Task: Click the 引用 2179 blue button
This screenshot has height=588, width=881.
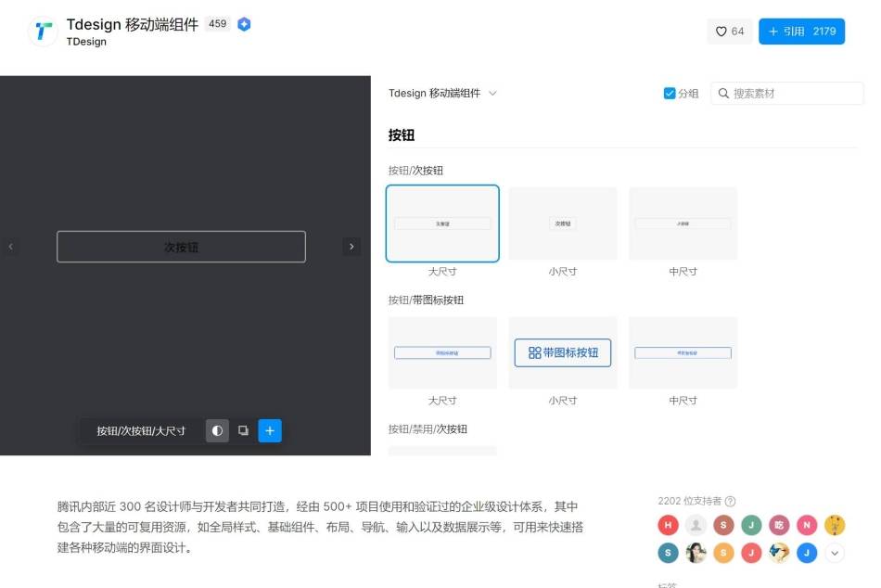Action: pyautogui.click(x=801, y=31)
